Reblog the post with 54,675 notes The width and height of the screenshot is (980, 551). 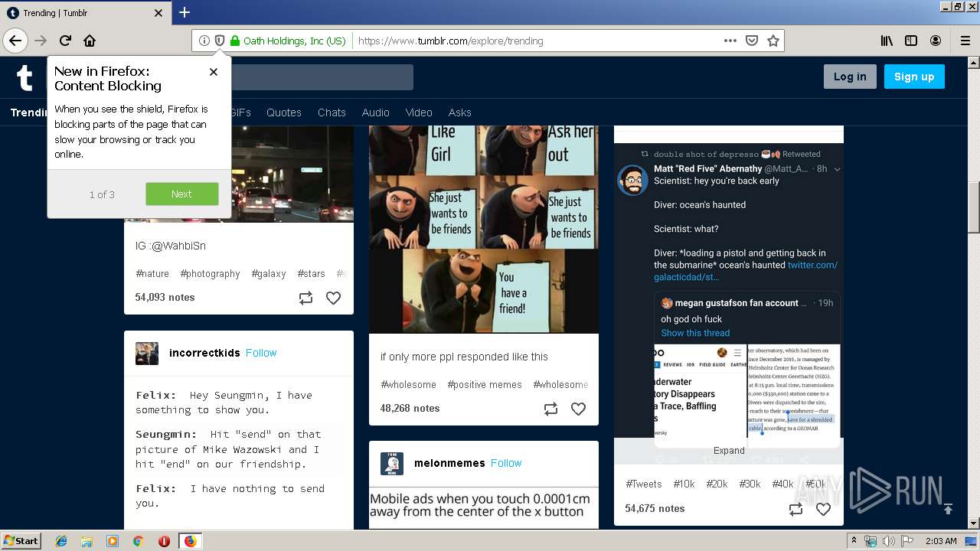[x=795, y=509]
